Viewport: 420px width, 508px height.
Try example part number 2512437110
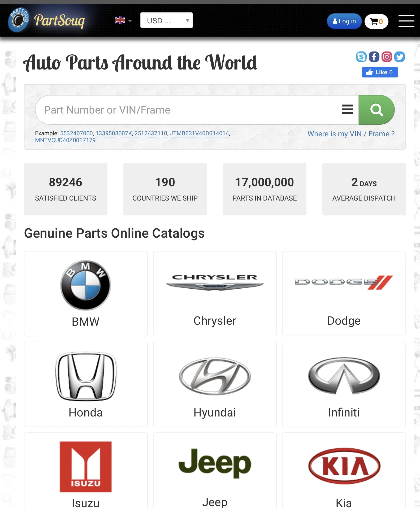[151, 133]
